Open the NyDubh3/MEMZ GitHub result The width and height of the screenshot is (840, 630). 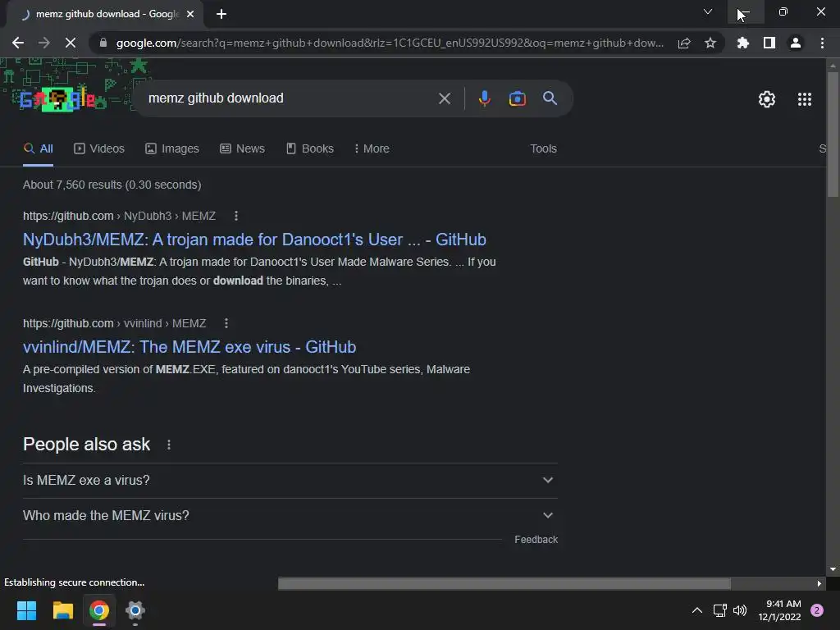pos(254,240)
